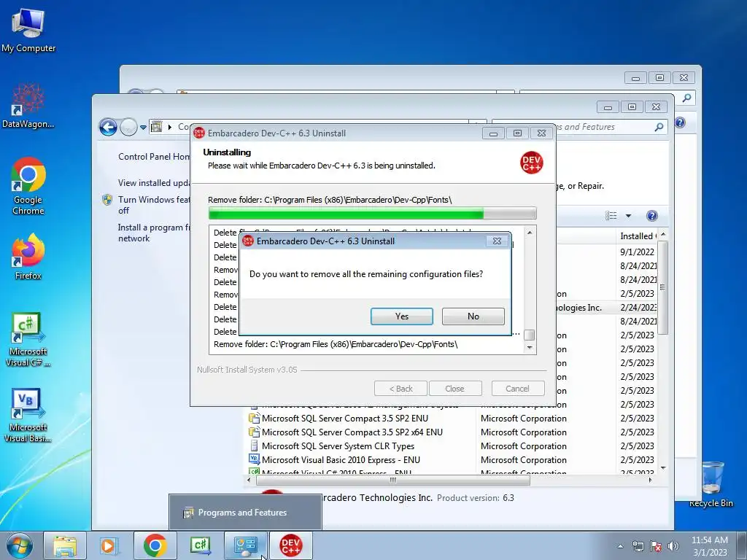This screenshot has width=747, height=560.
Task: Click the 9/1/2022 installed date cell
Action: point(637,252)
